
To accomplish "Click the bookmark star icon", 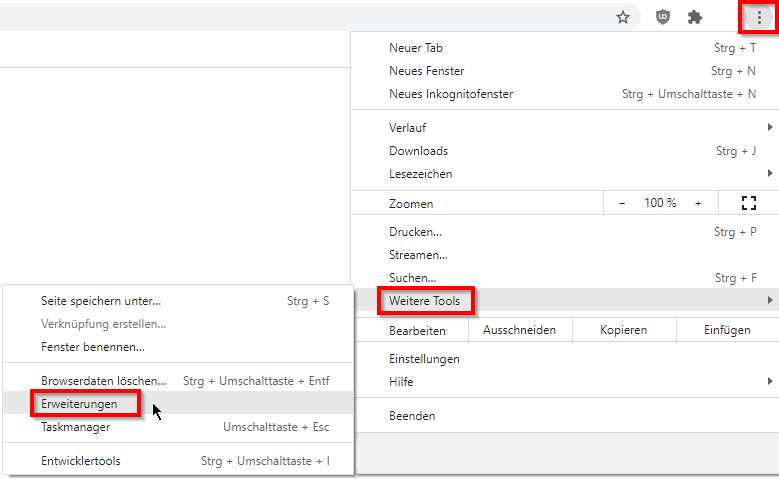I will (623, 17).
